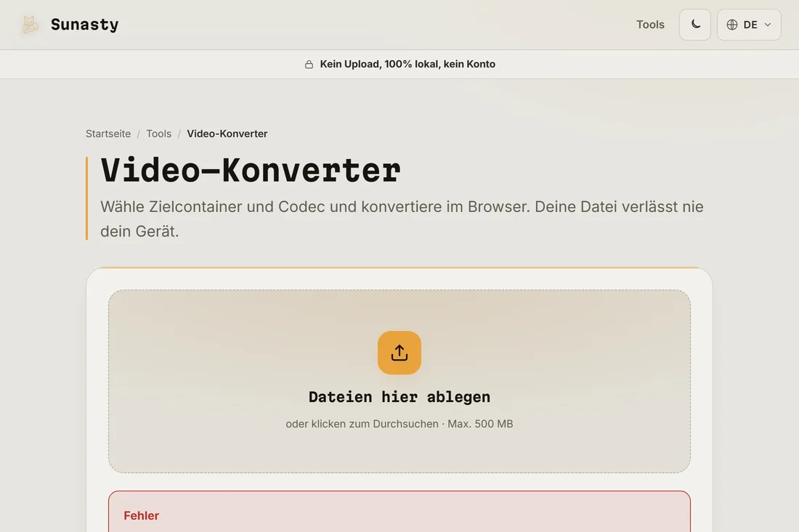Open Tools in the breadcrumb
The image size is (799, 532).
tap(158, 134)
